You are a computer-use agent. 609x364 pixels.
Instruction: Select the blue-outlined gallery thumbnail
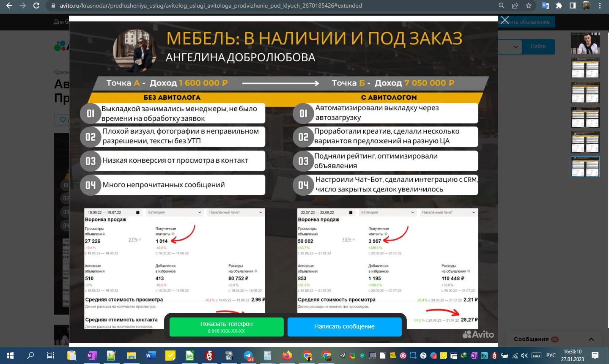click(585, 167)
